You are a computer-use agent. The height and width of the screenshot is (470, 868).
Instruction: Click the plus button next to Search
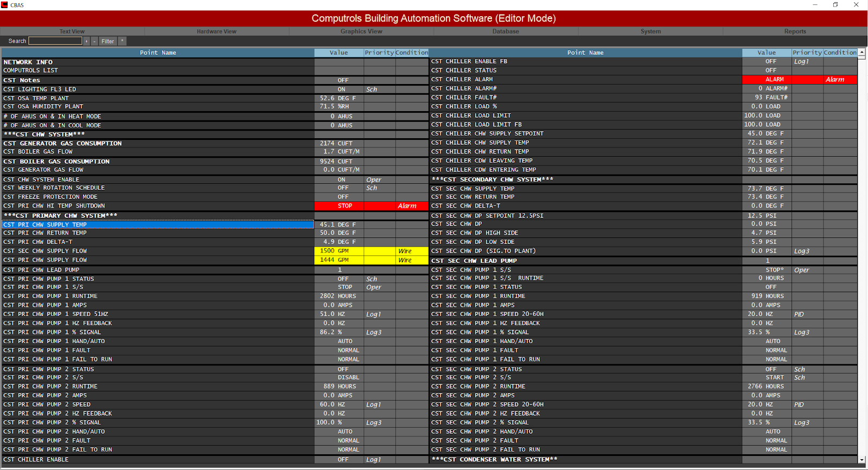coord(86,41)
